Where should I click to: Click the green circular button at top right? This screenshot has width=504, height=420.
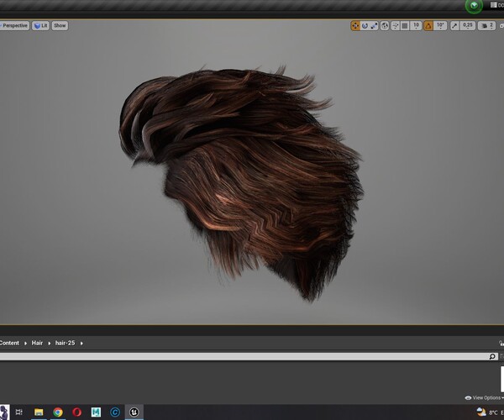474,6
